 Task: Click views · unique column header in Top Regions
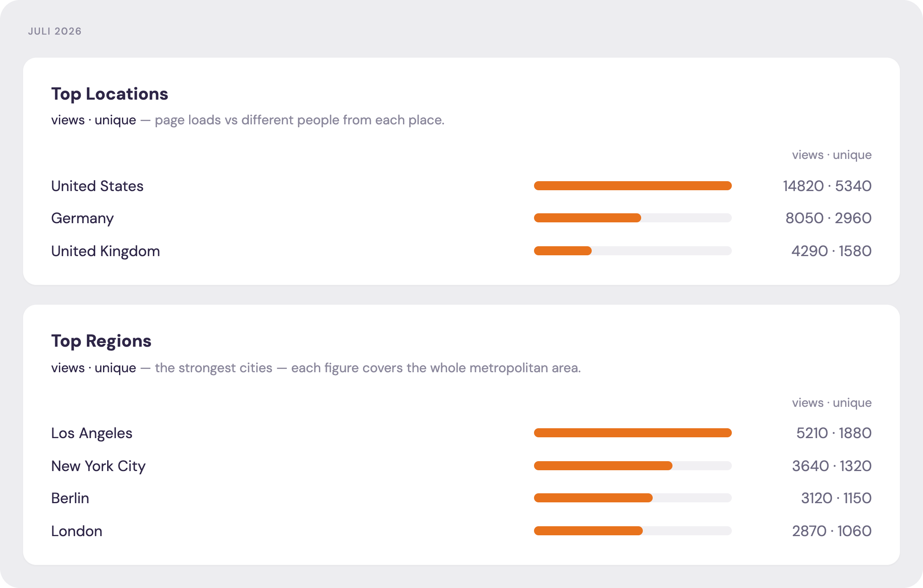(832, 403)
